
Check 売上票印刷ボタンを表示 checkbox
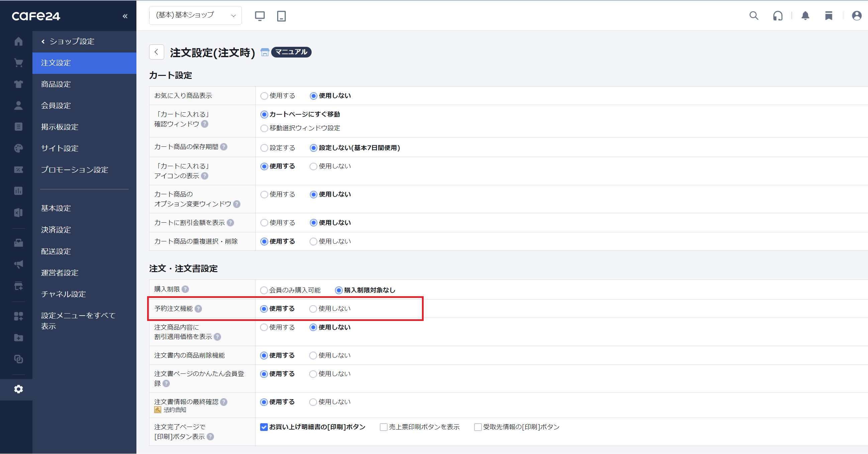[383, 427]
